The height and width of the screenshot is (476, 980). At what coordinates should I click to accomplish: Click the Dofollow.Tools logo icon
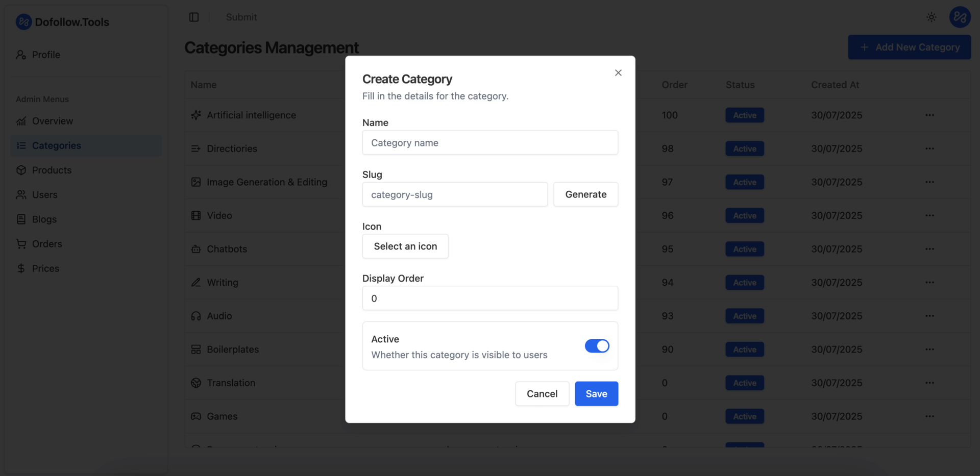click(x=23, y=22)
